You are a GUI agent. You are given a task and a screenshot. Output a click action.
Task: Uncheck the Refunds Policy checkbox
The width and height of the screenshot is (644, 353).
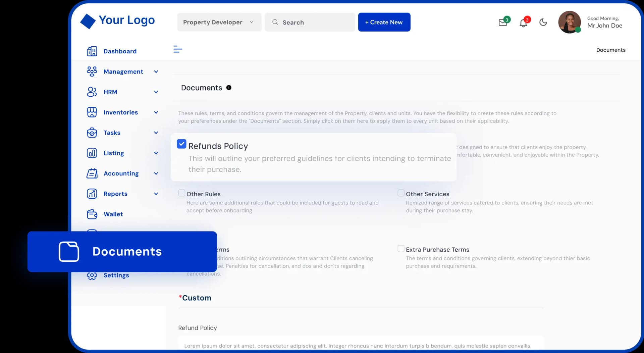[181, 144]
